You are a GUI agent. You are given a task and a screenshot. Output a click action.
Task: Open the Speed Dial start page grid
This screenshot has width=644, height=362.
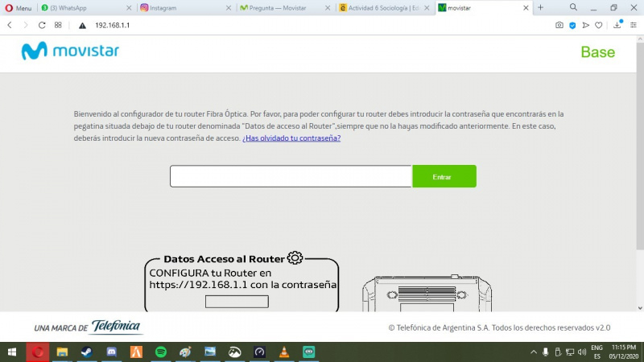[58, 25]
